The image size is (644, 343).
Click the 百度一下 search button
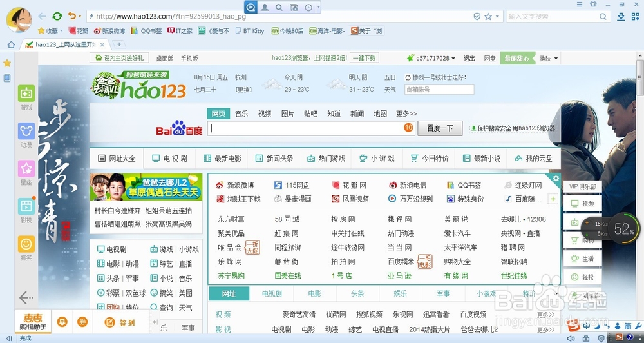[x=440, y=128]
